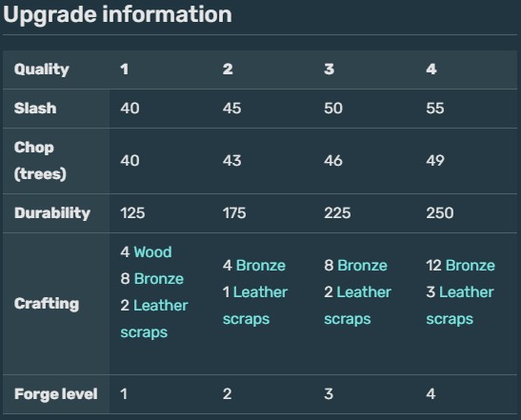
Task: Click the Upgrade information heading
Action: 117,15
